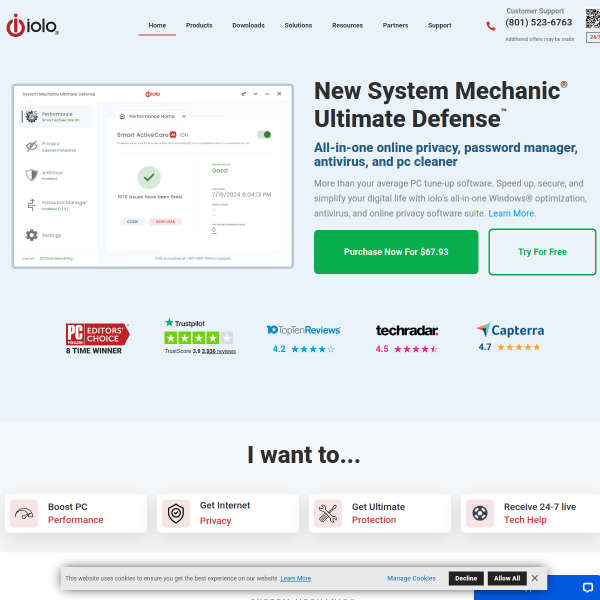Click the Get Internet Privacy shield icon
This screenshot has height=600, width=600.
coord(176,514)
